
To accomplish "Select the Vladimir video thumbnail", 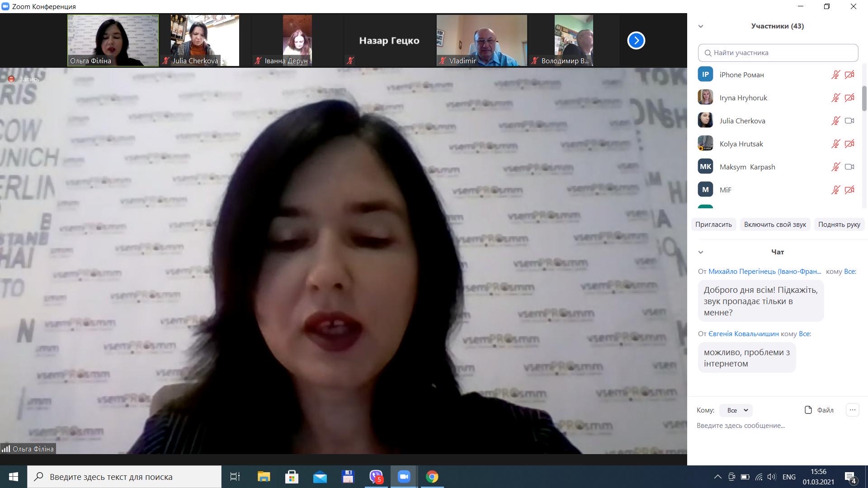I will [x=481, y=41].
